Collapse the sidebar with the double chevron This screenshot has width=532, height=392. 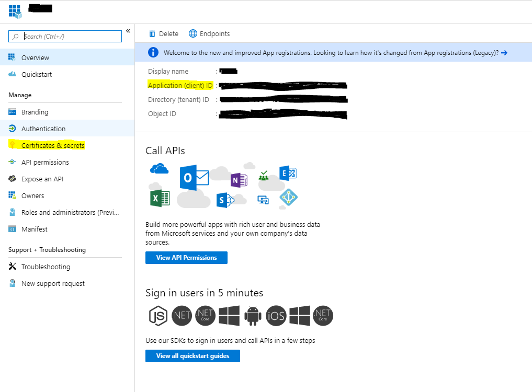[x=128, y=31]
